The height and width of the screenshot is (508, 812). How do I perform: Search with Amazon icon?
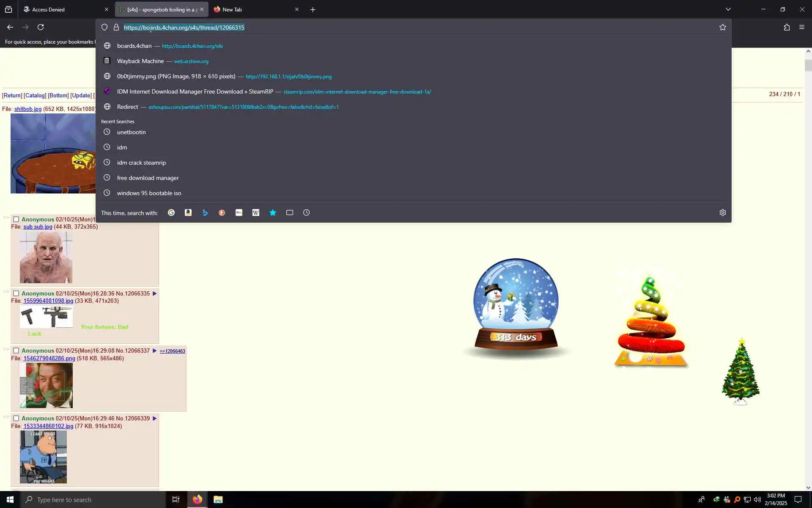tap(188, 213)
